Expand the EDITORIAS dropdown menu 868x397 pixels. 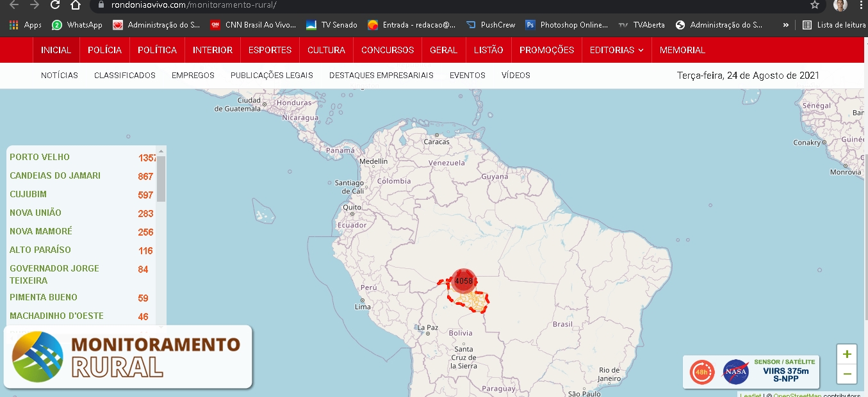coord(616,50)
